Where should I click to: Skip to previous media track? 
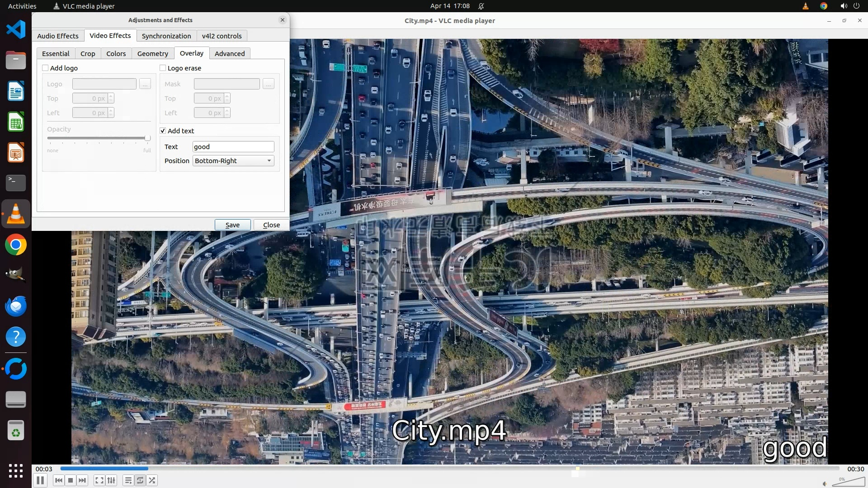58,480
